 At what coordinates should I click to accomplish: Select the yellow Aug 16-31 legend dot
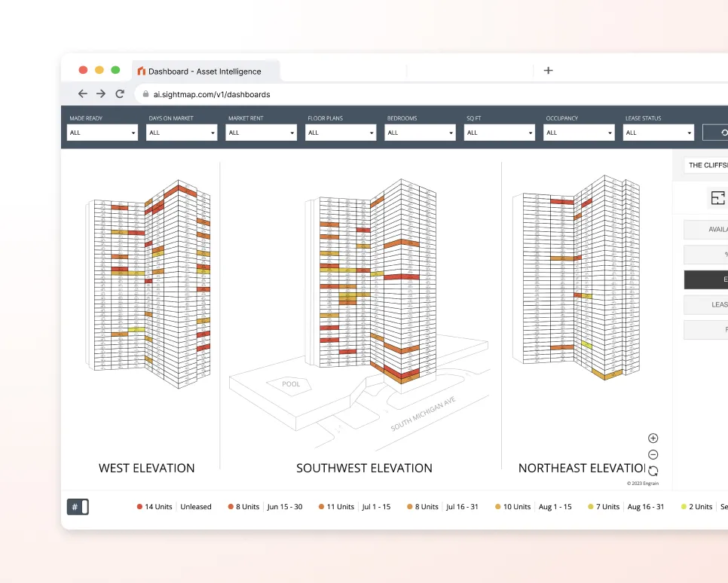point(589,506)
